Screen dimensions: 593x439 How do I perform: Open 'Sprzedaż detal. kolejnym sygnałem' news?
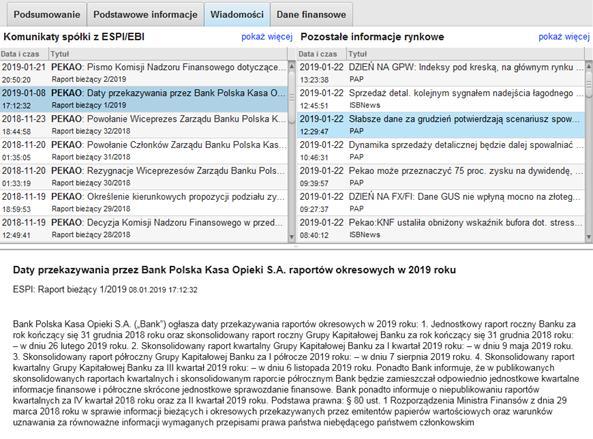tap(441, 99)
